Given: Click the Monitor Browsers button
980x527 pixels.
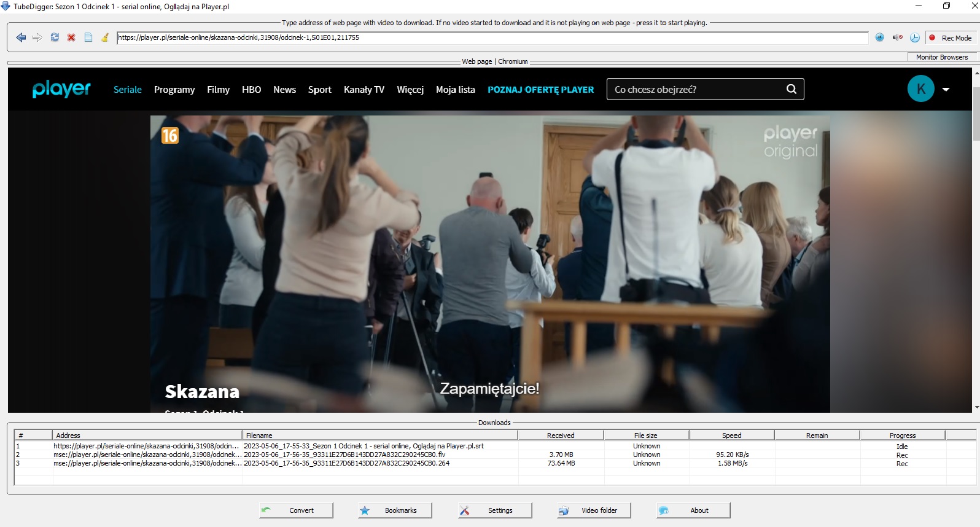Looking at the screenshot, I should click(942, 57).
